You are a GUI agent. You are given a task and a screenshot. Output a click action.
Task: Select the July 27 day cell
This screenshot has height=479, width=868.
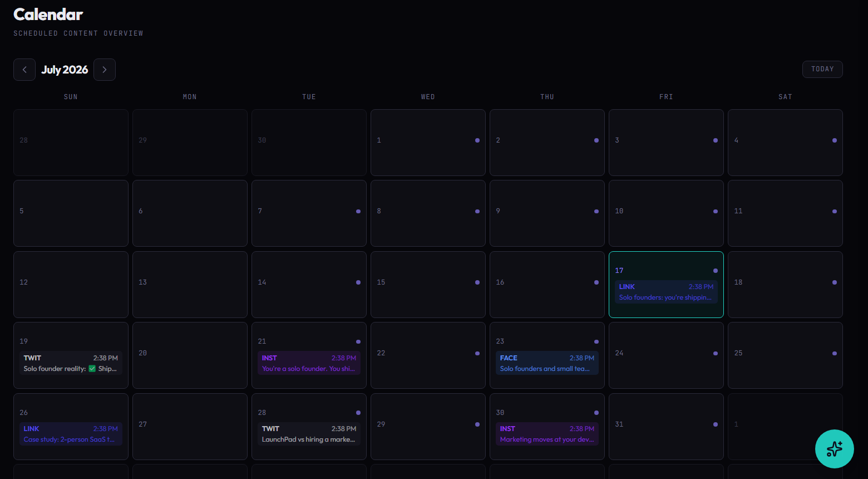190,427
